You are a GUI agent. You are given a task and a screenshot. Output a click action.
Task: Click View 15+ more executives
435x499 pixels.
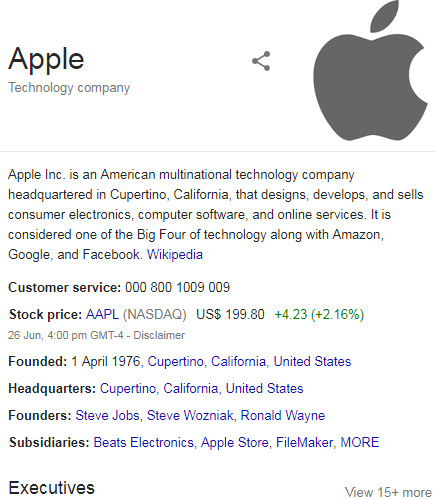click(388, 492)
